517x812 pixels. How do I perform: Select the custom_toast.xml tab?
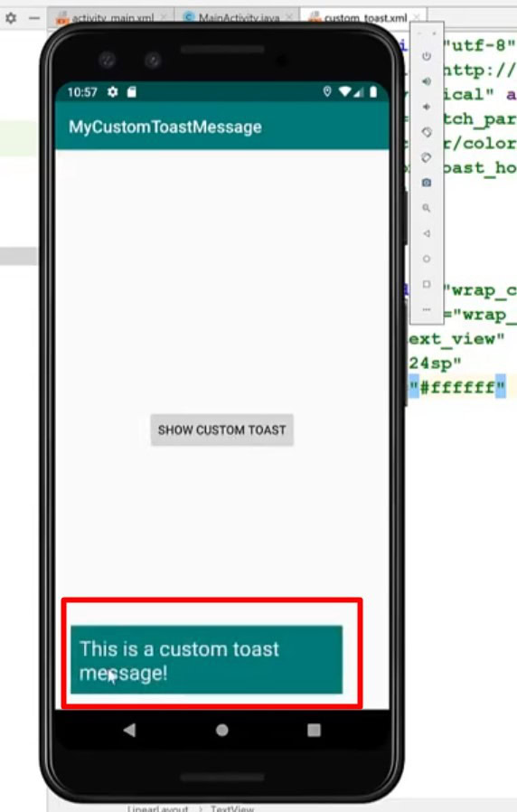point(365,18)
